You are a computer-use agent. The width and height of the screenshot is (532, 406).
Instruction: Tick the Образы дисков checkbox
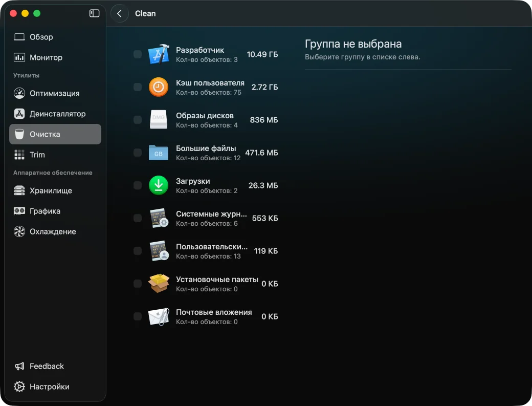pyautogui.click(x=138, y=120)
